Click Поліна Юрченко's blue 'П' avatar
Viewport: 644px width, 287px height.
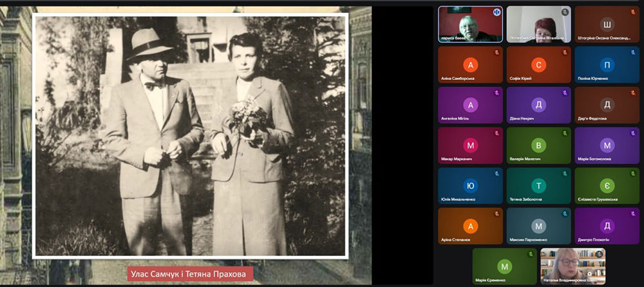[607, 64]
